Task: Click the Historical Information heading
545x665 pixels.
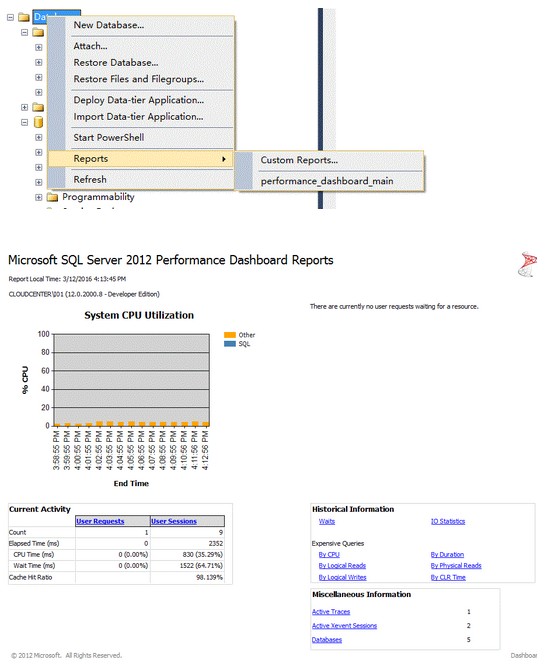Action: (x=353, y=509)
